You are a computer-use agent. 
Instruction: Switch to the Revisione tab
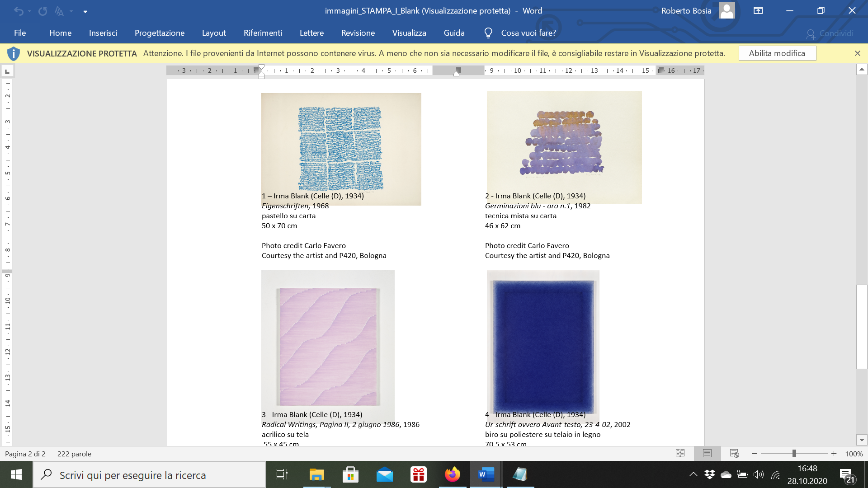point(358,33)
